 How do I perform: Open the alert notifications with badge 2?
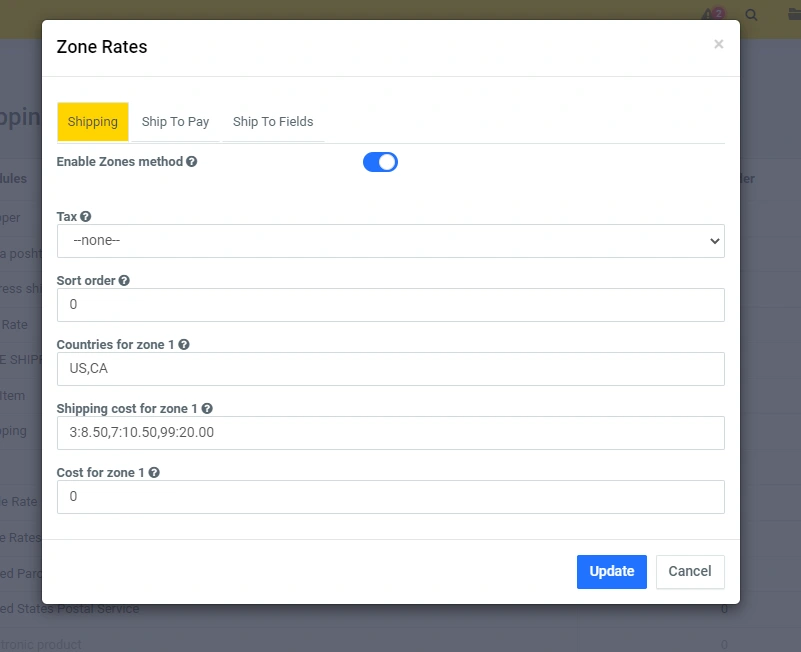713,15
